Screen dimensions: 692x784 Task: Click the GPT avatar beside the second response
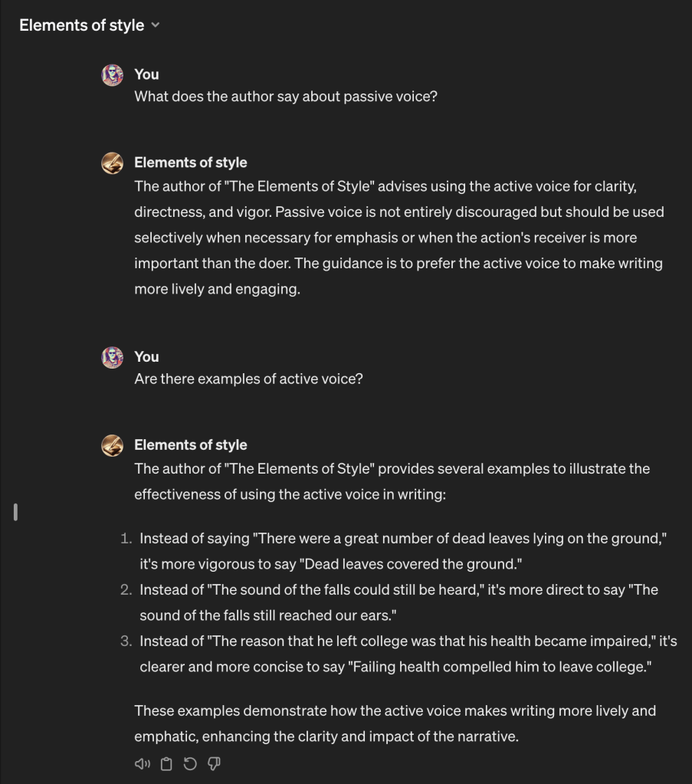tap(112, 444)
